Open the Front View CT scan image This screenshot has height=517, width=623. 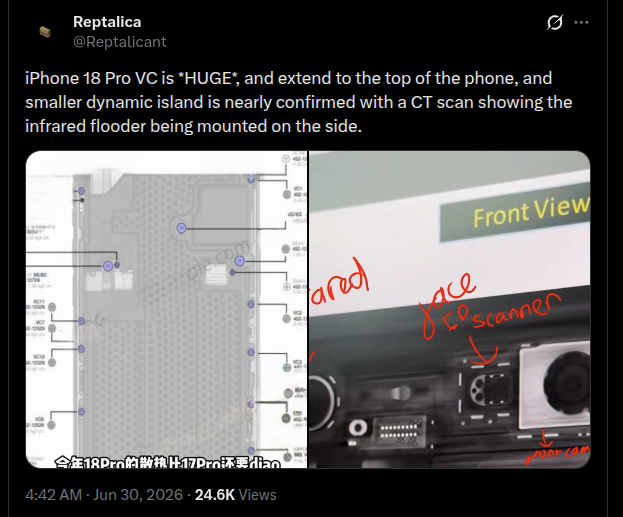coord(449,309)
